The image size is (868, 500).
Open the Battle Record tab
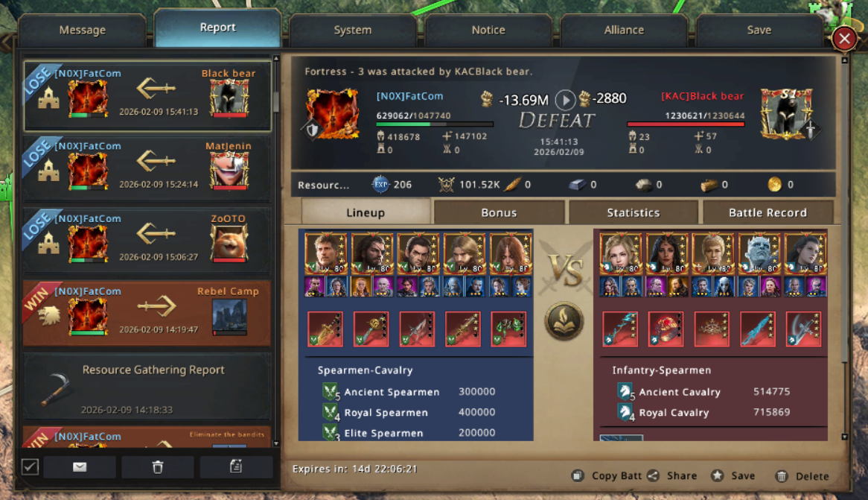(768, 213)
